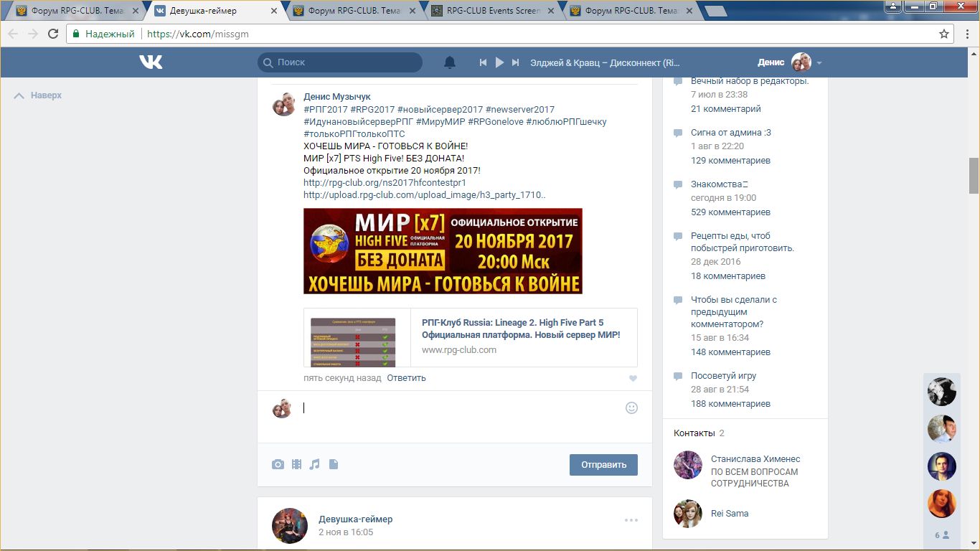The image size is (980, 551).
Task: Like the comment with heart icon
Action: tap(633, 378)
